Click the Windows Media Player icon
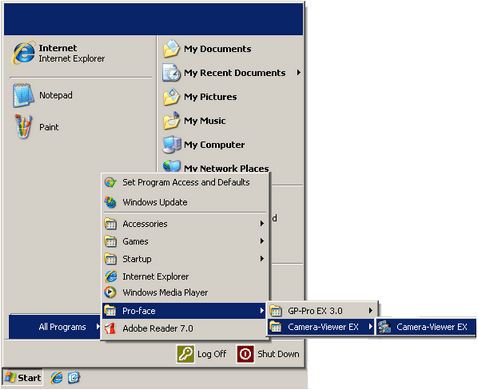This screenshot has width=478, height=390. click(x=110, y=292)
